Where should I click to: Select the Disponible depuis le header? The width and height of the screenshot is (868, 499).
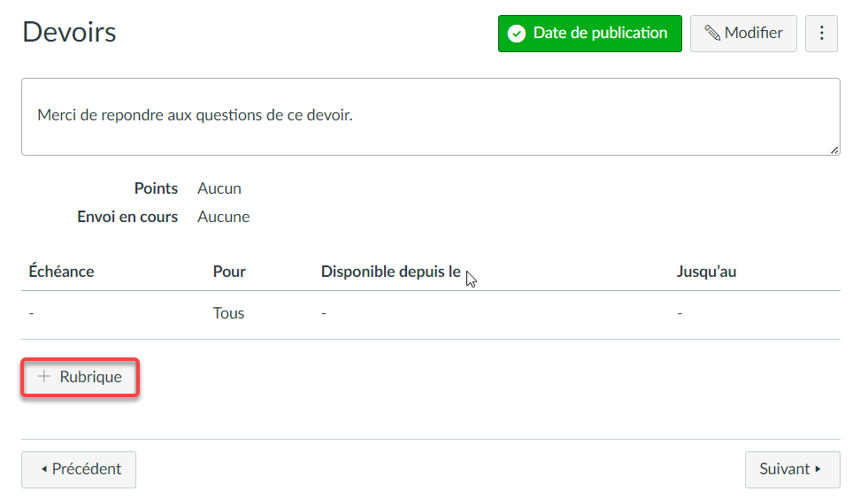(x=391, y=272)
